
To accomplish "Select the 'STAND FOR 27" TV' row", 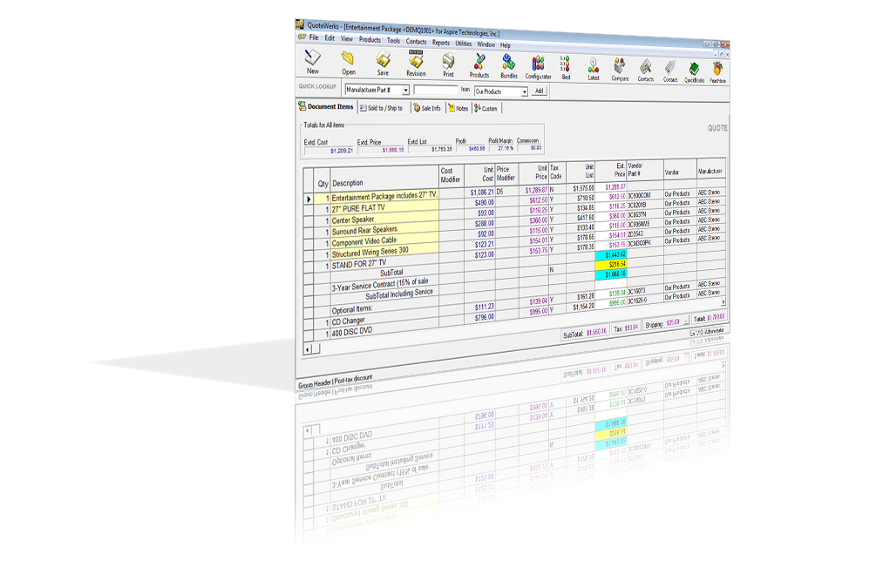I will (384, 261).
